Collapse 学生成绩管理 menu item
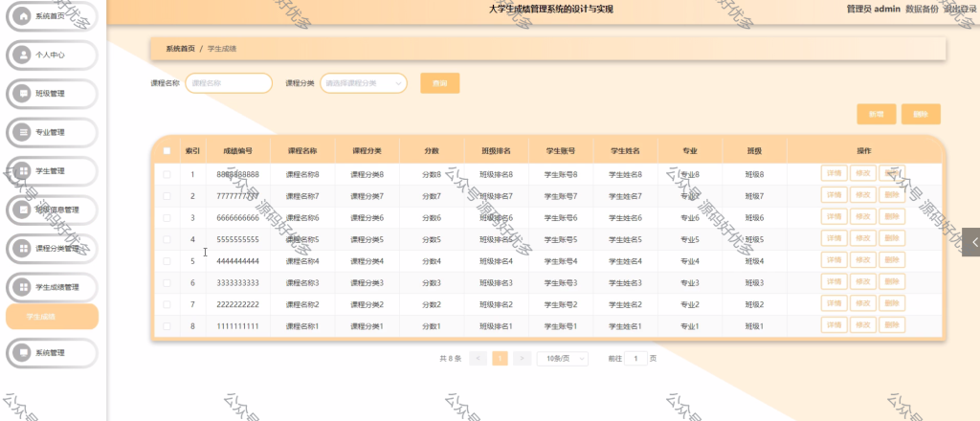980x421 pixels. click(x=52, y=287)
